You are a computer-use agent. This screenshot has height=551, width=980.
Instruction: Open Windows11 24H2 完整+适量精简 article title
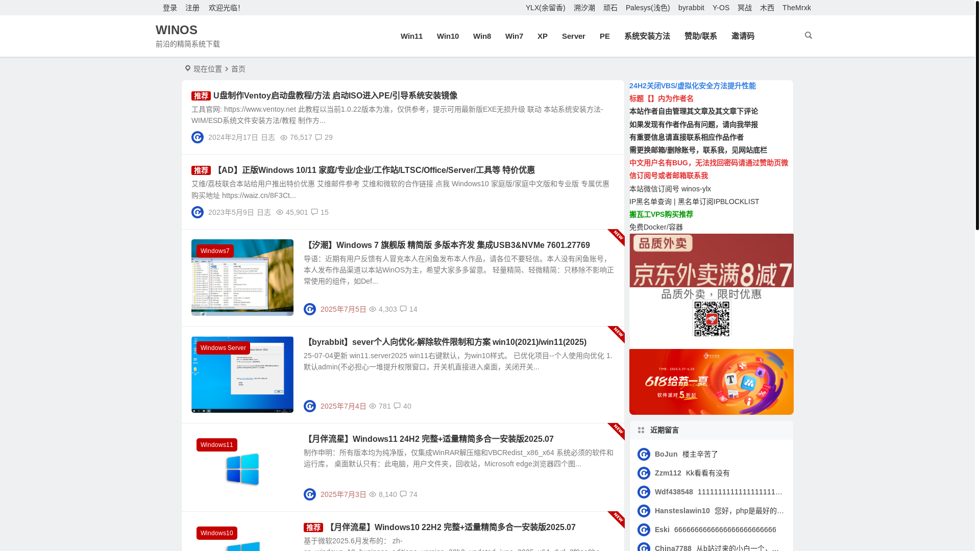point(429,439)
